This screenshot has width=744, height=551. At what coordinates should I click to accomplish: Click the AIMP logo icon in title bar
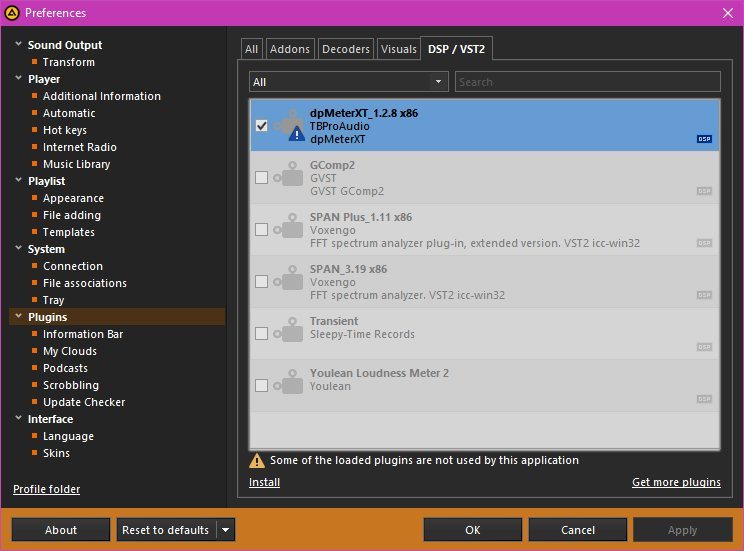[12, 13]
